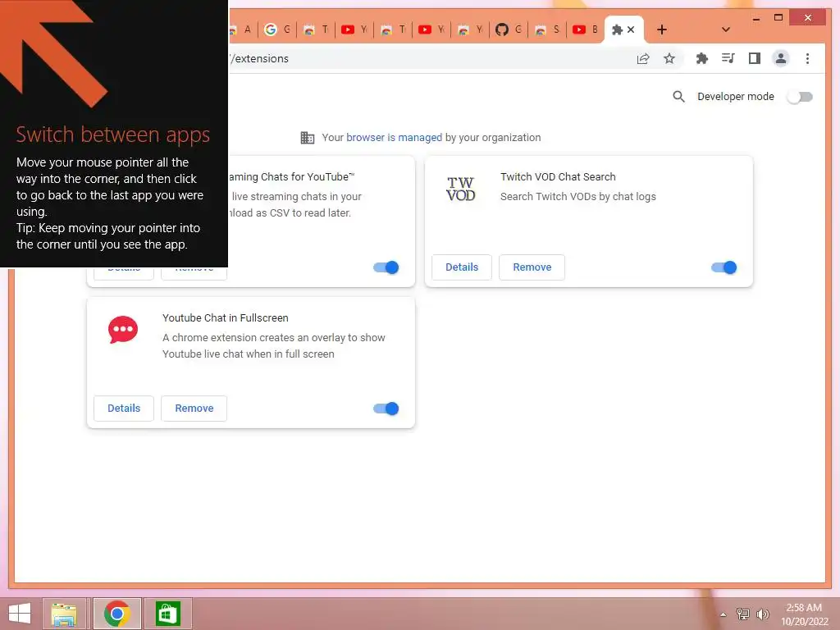
Task: Disable the Twitch VOD Chat Search extension
Action: pos(724,267)
